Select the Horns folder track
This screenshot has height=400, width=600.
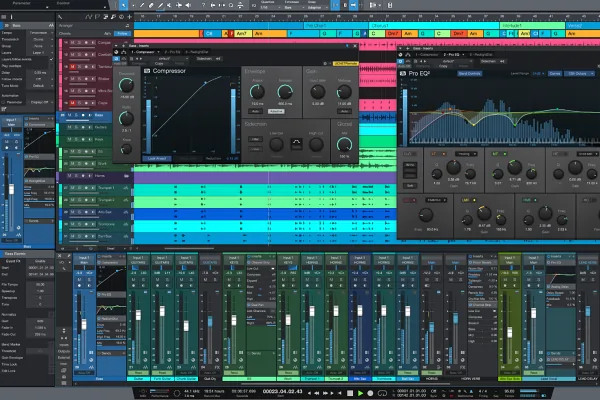(x=96, y=176)
